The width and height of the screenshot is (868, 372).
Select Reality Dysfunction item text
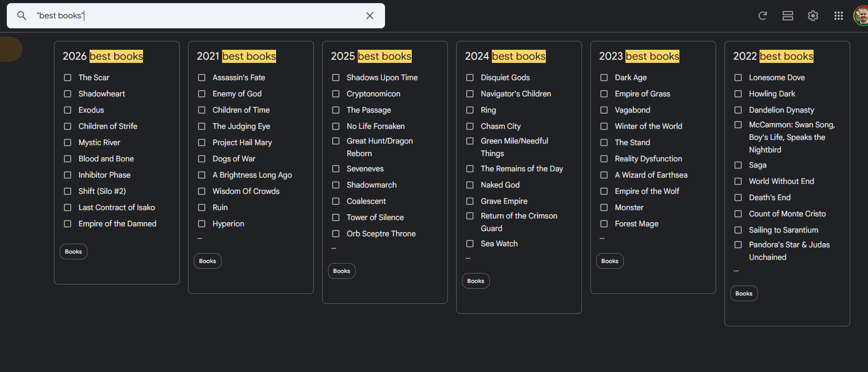649,159
